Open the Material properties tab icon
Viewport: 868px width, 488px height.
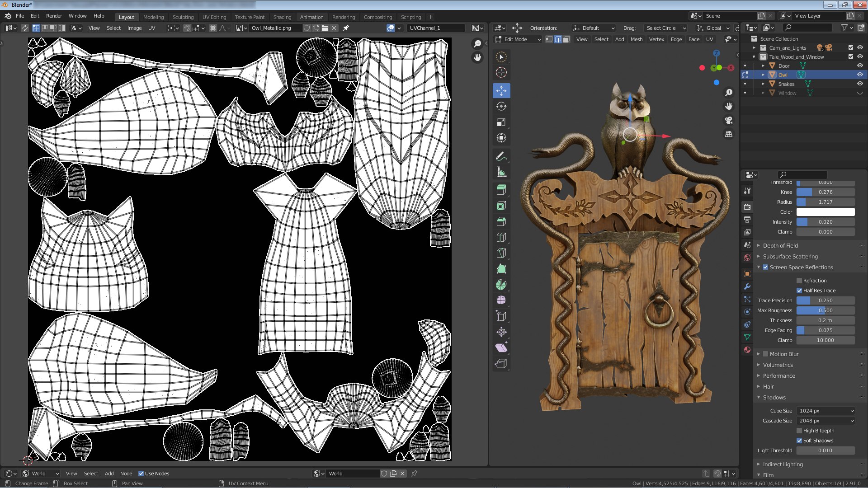[747, 350]
